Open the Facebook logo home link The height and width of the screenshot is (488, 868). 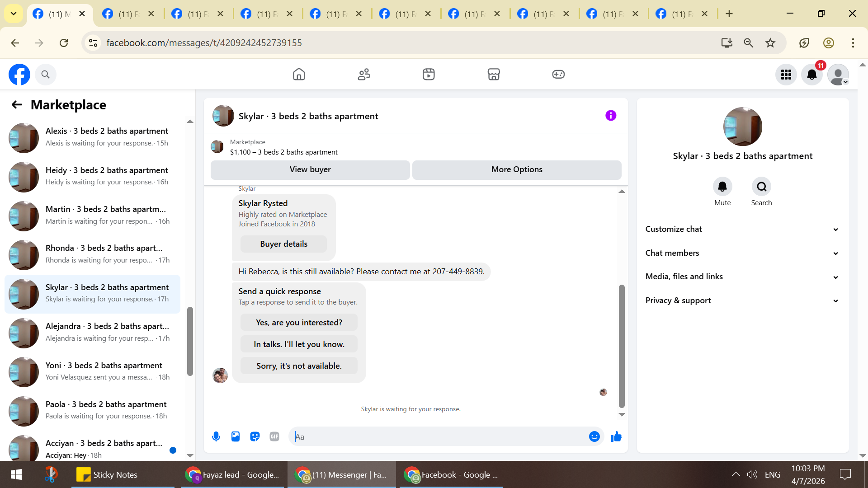click(19, 75)
